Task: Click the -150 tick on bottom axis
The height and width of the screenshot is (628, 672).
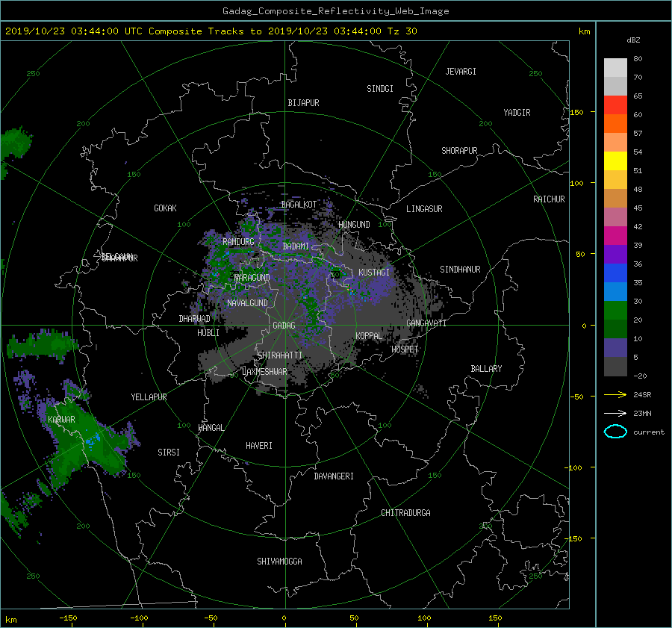Action: point(68,618)
